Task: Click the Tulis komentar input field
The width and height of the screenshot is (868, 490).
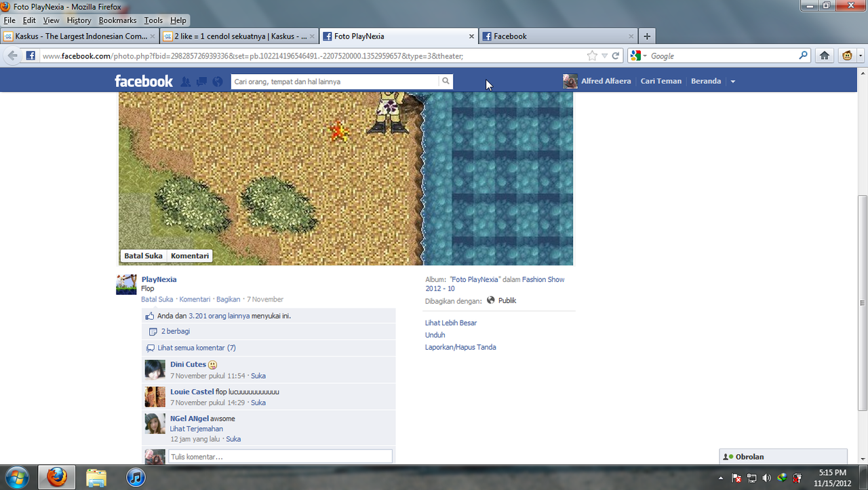Action: [280, 457]
